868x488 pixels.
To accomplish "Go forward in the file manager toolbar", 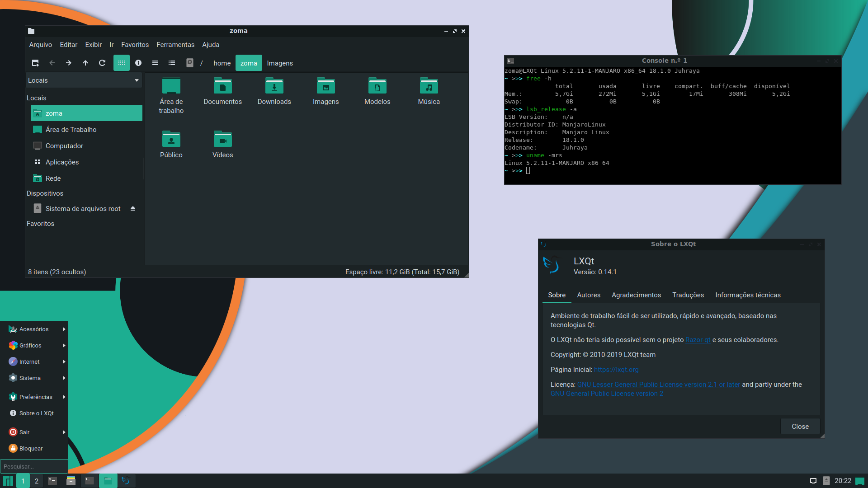I will point(69,63).
